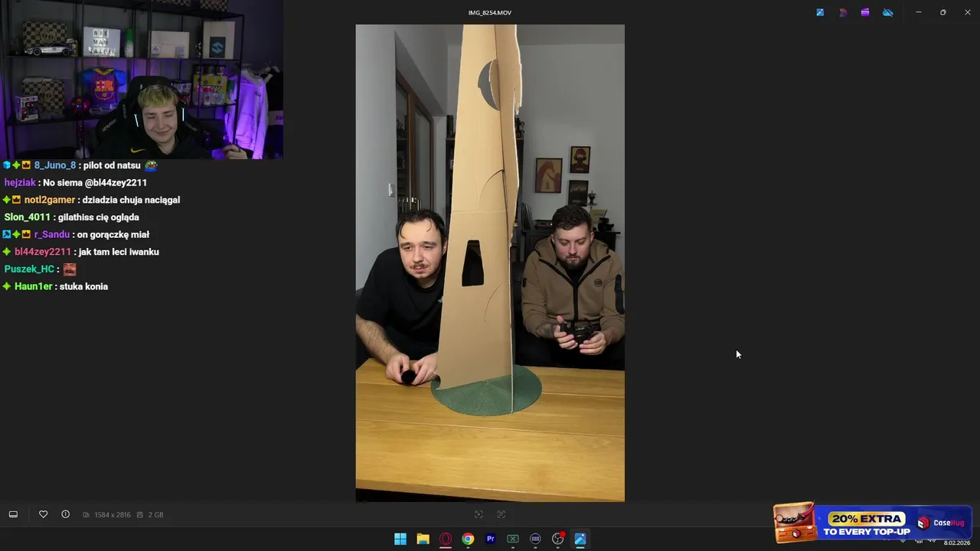
Task: Click username Puszek_HC in chat
Action: 29,269
